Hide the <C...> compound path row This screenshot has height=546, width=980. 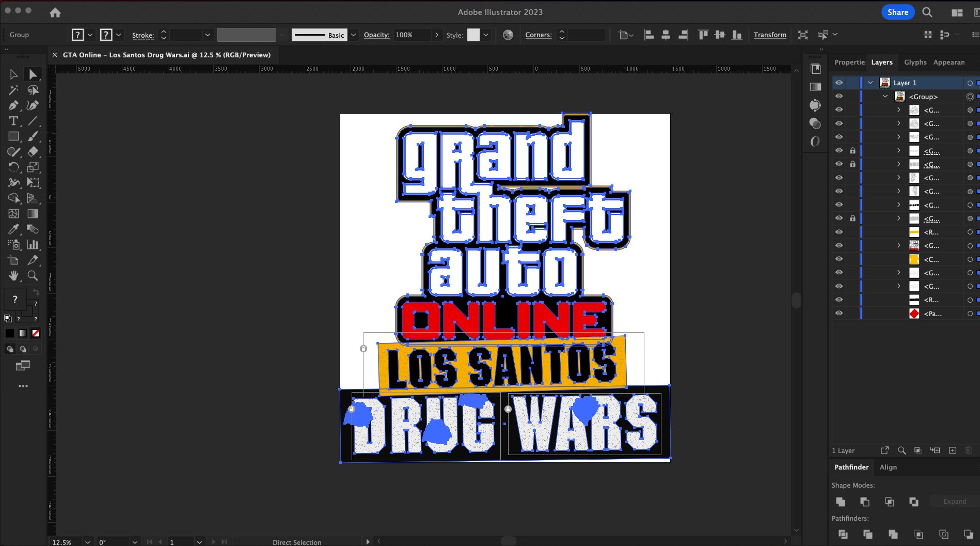[839, 259]
